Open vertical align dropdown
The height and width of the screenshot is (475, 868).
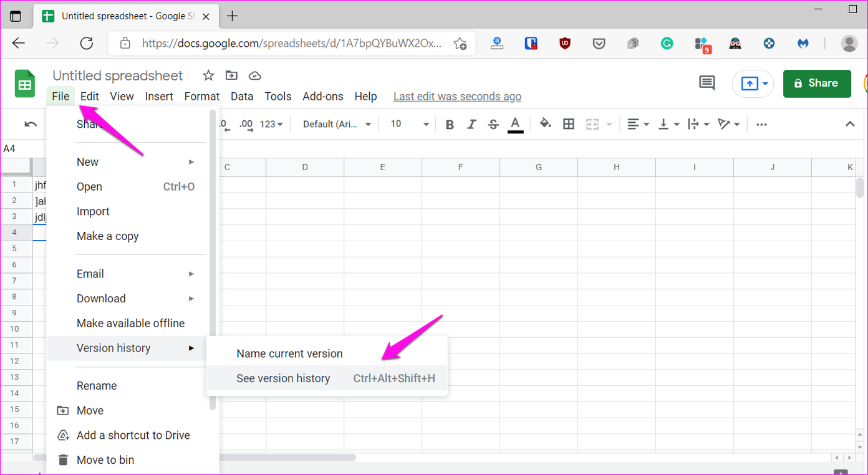tap(668, 124)
